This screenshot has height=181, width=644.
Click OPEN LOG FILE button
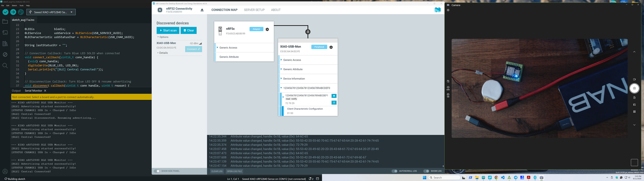point(234,171)
